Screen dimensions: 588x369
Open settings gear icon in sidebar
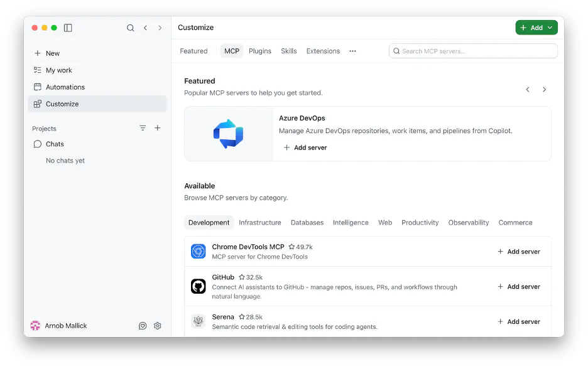158,326
